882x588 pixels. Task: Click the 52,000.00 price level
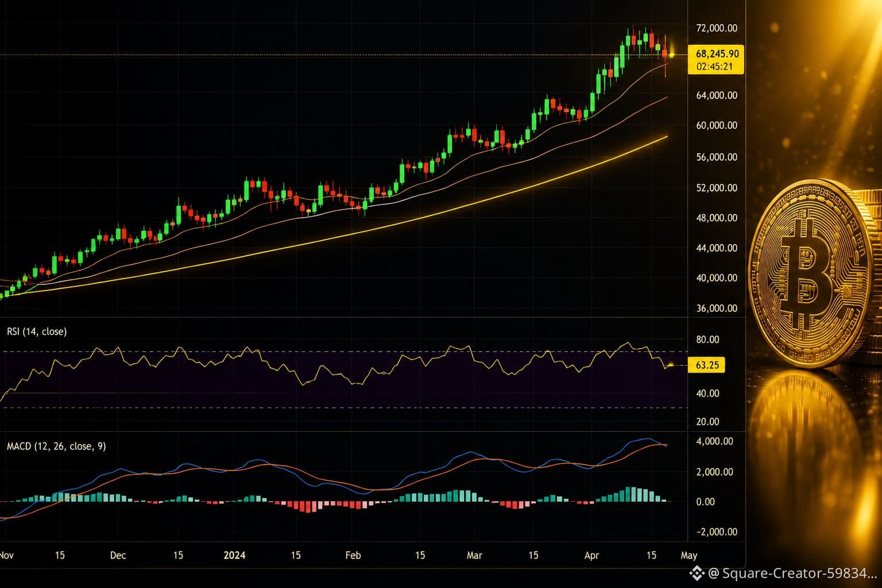click(717, 188)
